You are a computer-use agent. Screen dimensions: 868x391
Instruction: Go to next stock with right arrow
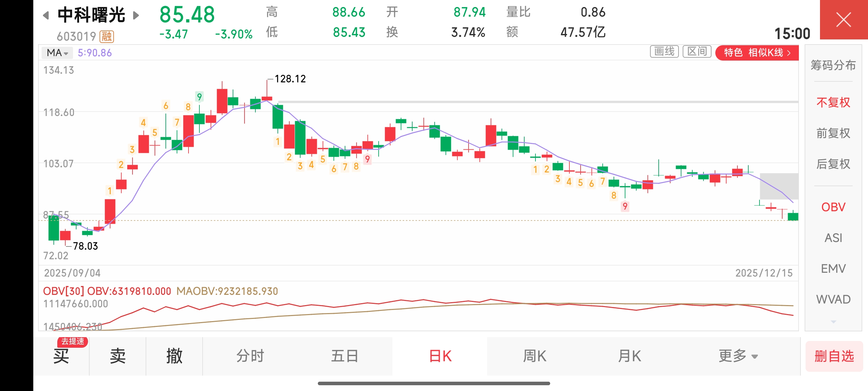pos(136,15)
